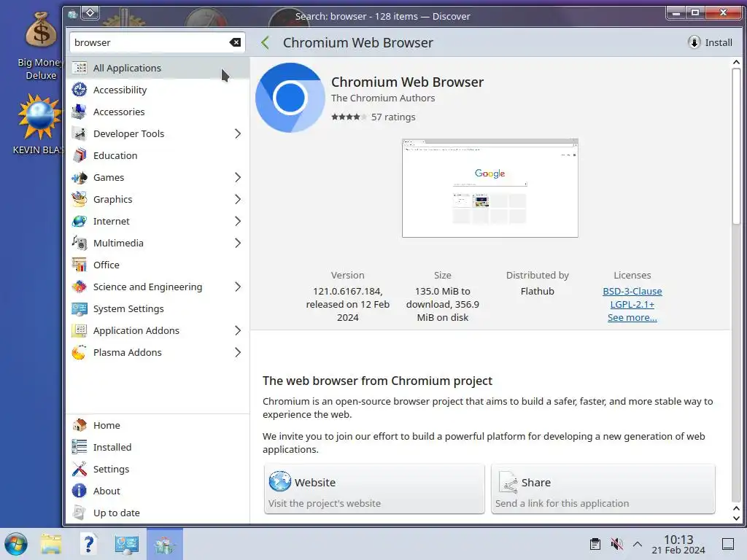Open the Chromium screenshot thumbnail
Viewport: 747px width, 560px height.
(489, 188)
